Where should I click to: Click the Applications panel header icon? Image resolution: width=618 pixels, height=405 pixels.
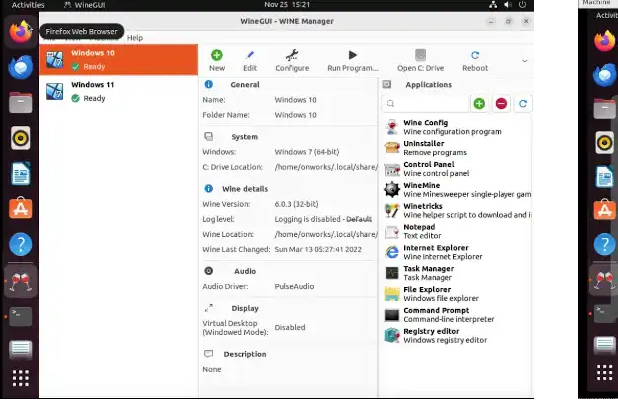tap(387, 84)
